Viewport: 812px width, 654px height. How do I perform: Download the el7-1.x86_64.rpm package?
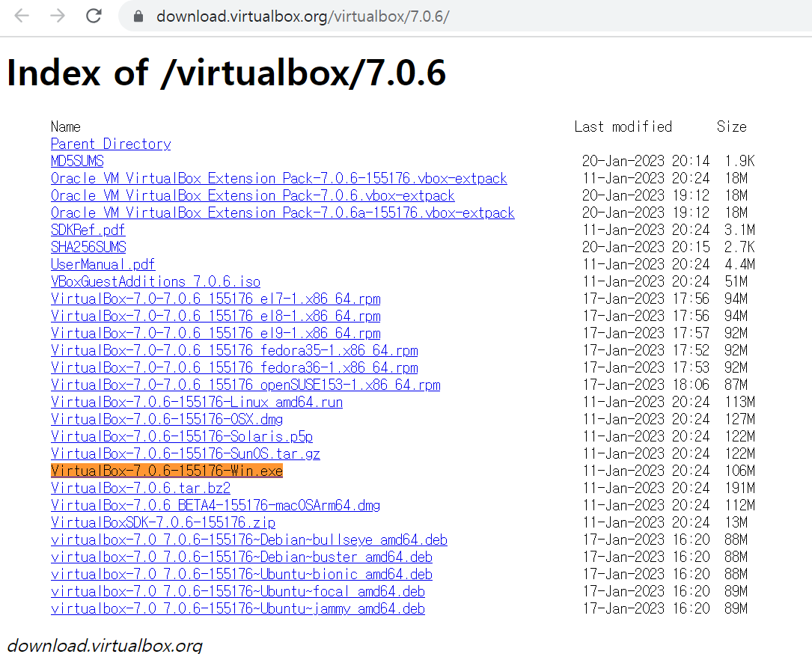click(216, 299)
